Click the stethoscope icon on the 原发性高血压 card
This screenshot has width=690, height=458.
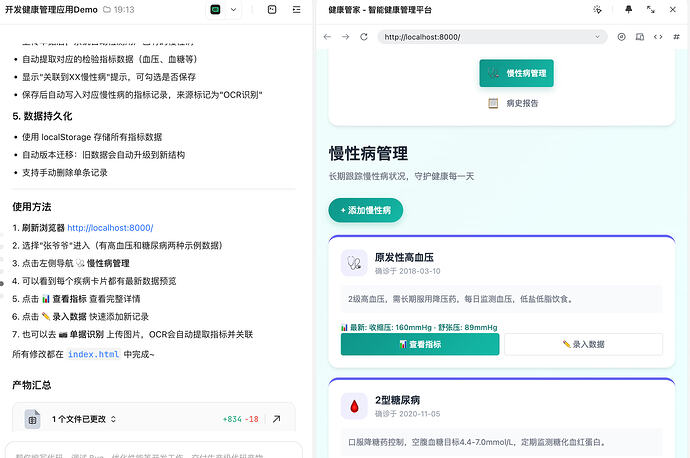click(354, 263)
